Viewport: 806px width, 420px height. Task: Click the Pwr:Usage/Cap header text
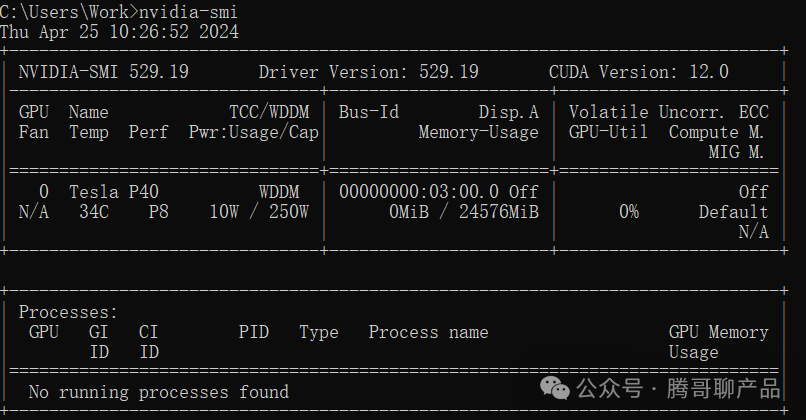tap(254, 132)
